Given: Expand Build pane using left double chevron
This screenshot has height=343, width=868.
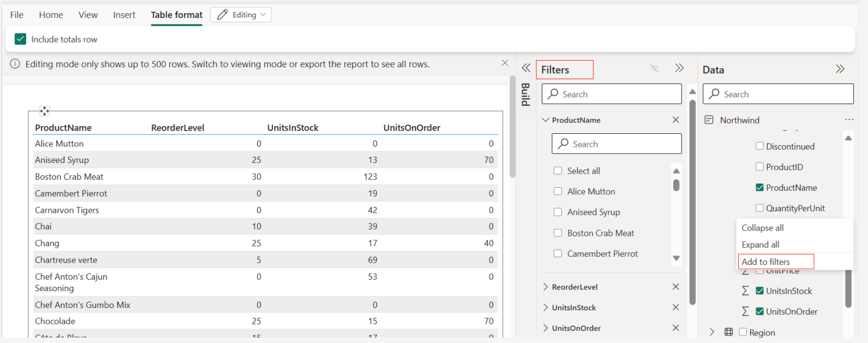Looking at the screenshot, I should coord(526,68).
